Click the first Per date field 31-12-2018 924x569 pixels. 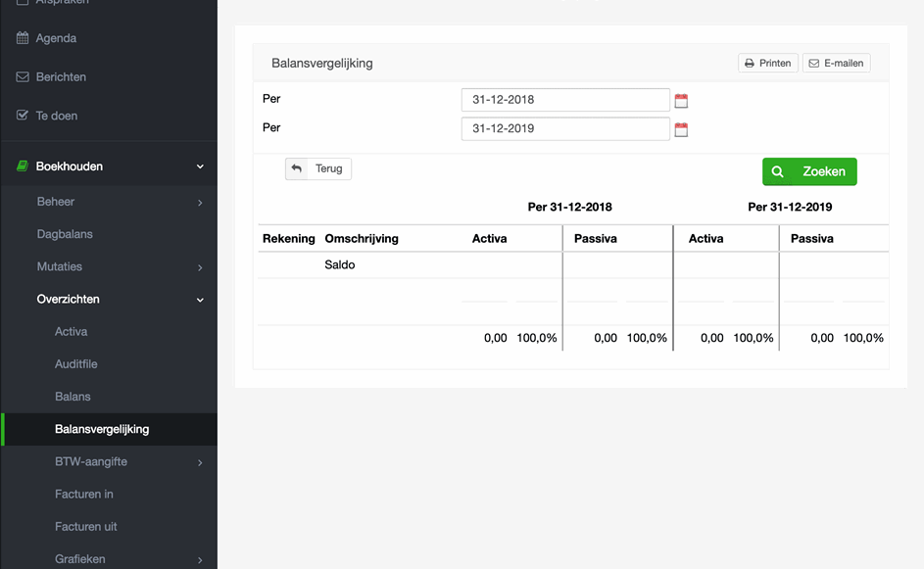pyautogui.click(x=565, y=100)
